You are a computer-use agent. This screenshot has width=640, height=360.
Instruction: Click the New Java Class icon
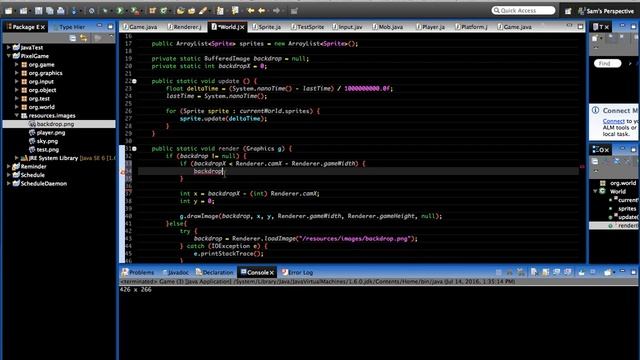point(164,11)
